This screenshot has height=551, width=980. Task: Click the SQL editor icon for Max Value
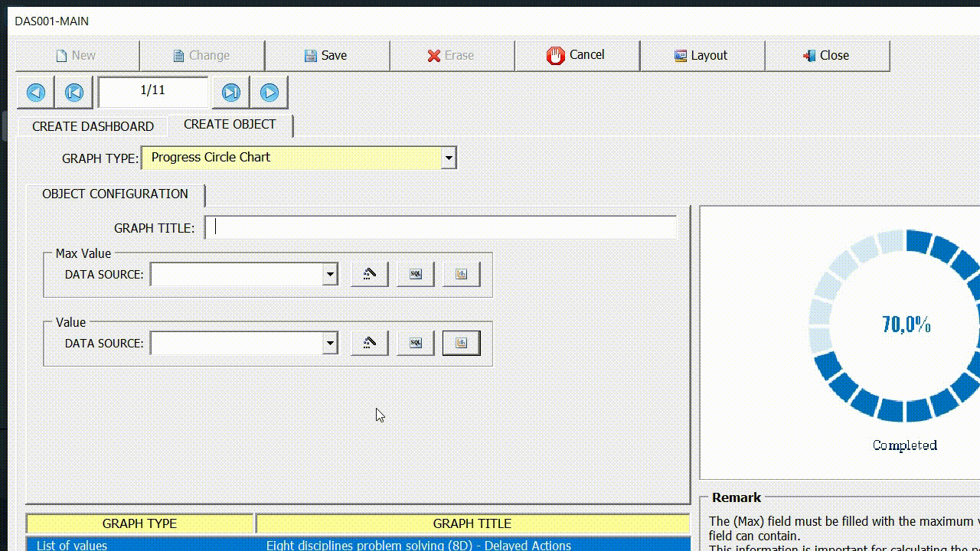click(x=414, y=273)
